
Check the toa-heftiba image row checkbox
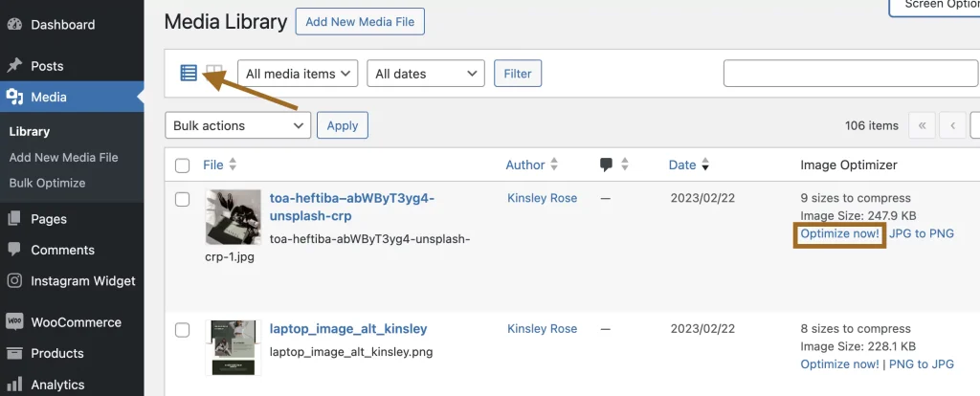(183, 199)
